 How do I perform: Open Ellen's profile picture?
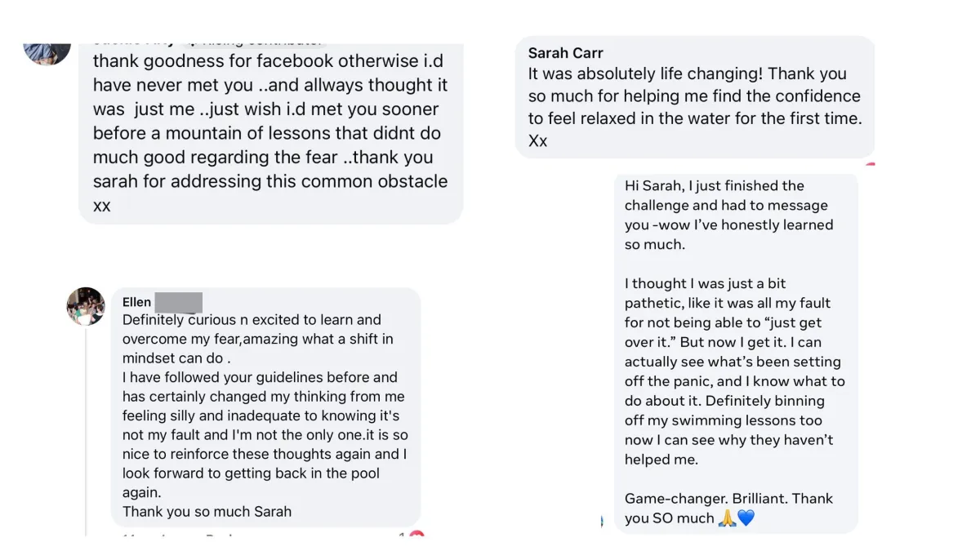coord(86,307)
